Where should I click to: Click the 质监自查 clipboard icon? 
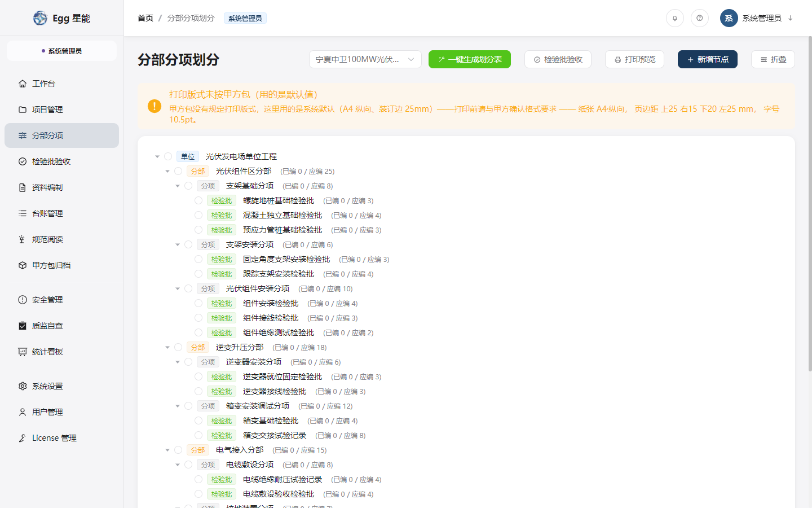coord(23,326)
